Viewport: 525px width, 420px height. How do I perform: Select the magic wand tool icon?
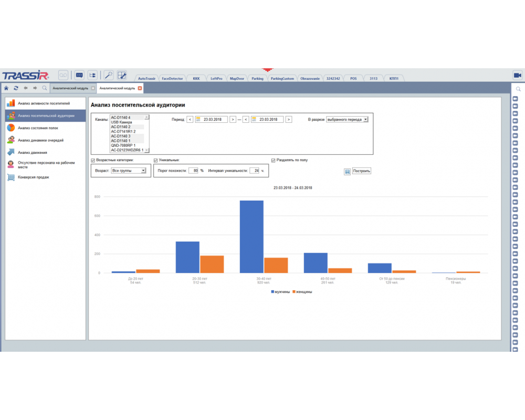(x=109, y=75)
